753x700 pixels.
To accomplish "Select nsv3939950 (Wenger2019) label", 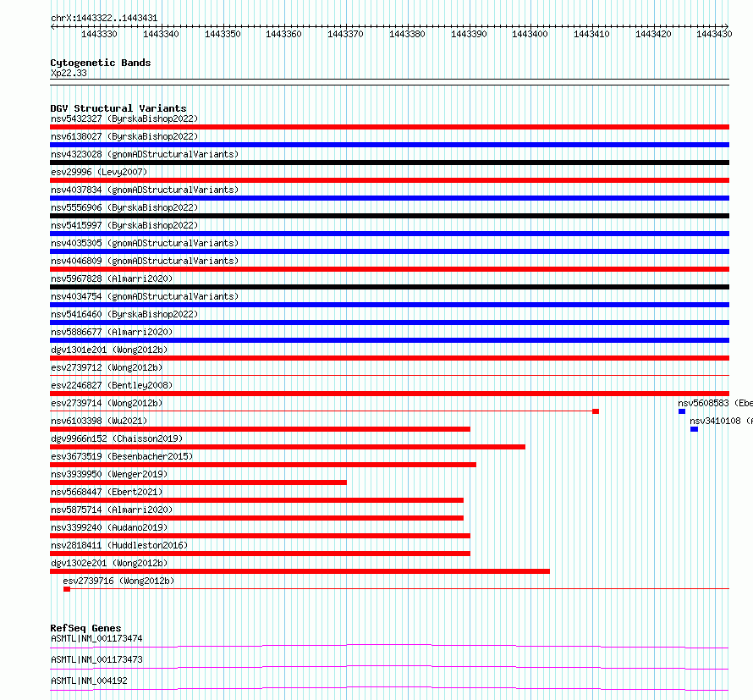I will click(x=109, y=474).
